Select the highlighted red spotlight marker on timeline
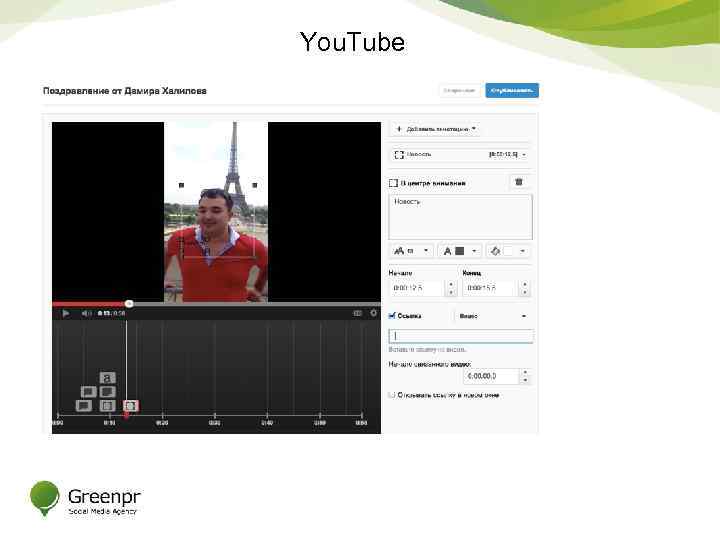Image resolution: width=720 pixels, height=540 pixels. tap(131, 406)
